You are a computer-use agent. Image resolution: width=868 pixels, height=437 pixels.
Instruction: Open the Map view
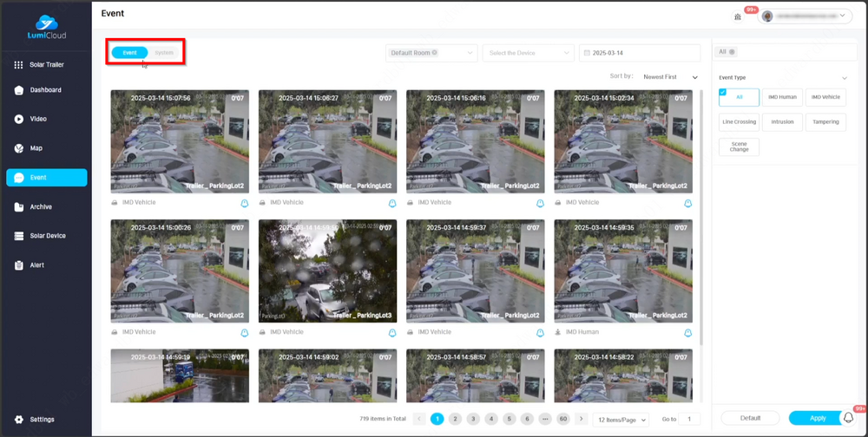[x=36, y=148]
